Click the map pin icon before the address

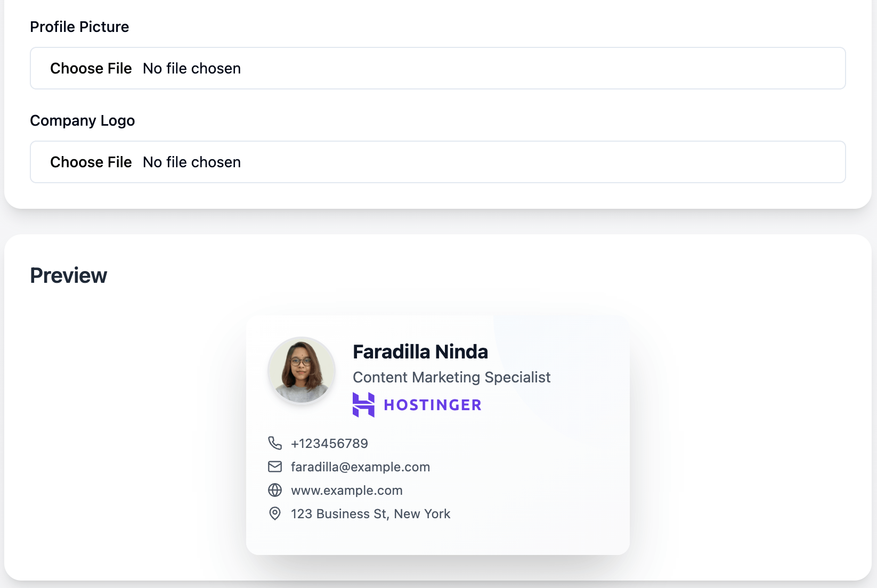pyautogui.click(x=275, y=513)
